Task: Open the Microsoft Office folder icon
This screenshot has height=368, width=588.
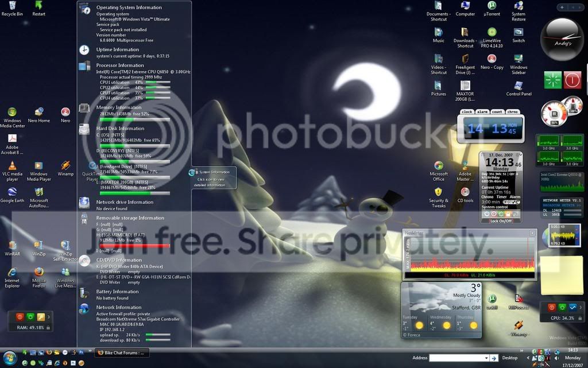Action: 438,171
